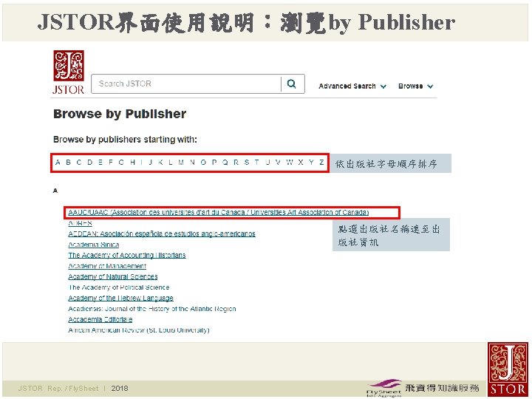This screenshot has height=399, width=532.
Task: Jump to publishers starting with Q
Action: [225, 163]
